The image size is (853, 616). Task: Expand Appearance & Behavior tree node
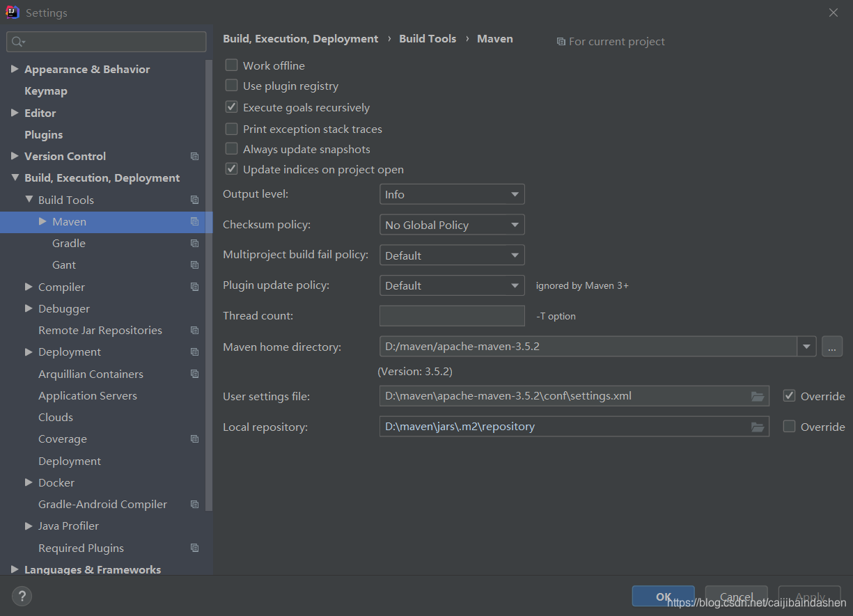(x=15, y=69)
